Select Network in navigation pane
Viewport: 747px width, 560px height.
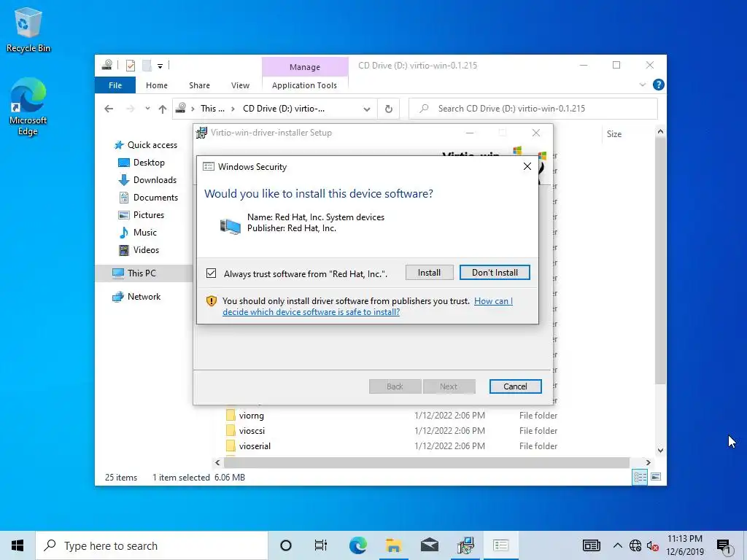(144, 297)
